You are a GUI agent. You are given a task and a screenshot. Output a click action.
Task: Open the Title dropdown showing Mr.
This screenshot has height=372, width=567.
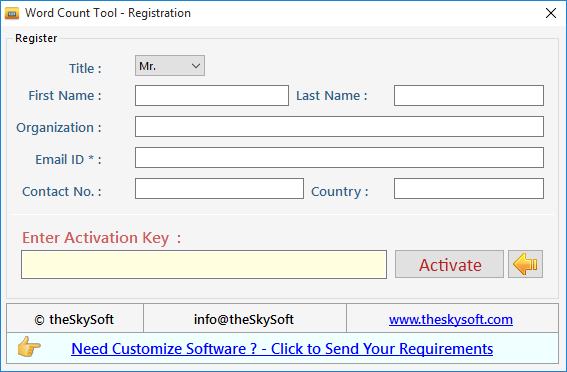click(x=170, y=66)
